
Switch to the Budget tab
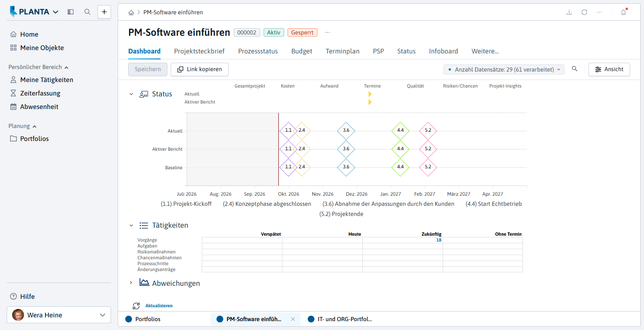pos(302,51)
